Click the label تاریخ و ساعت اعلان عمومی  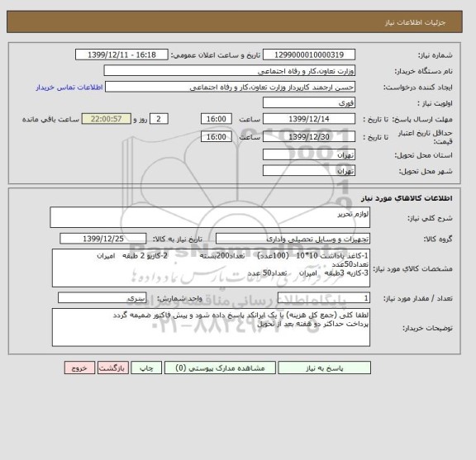pos(216,55)
